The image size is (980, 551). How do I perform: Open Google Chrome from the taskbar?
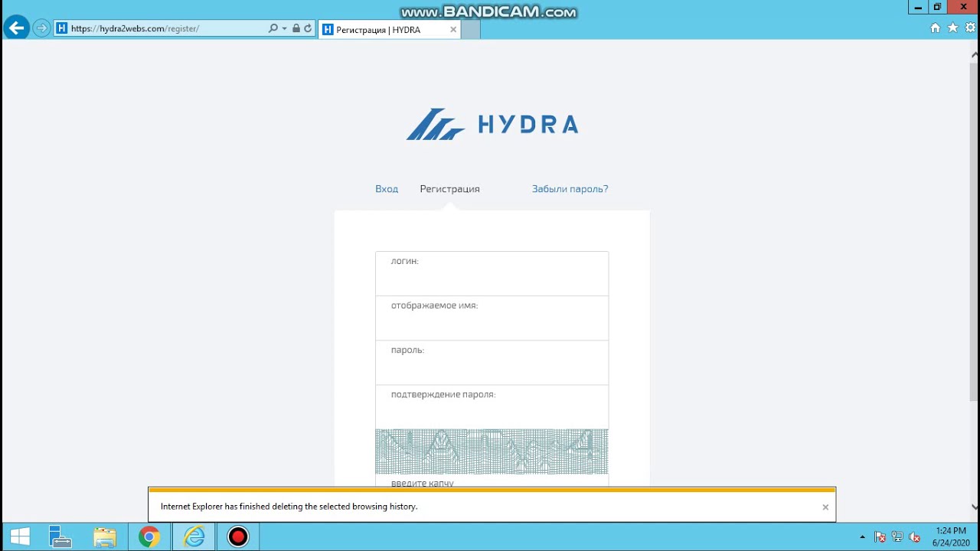click(x=149, y=536)
